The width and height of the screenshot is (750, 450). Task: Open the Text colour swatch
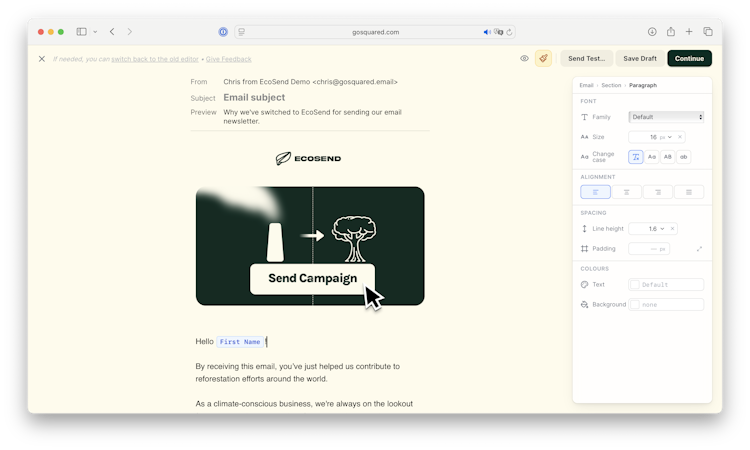(x=635, y=285)
